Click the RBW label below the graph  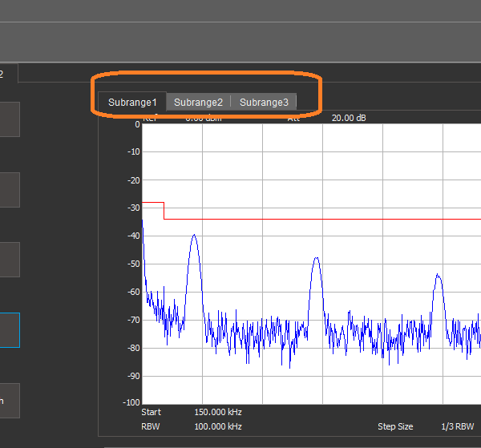(151, 426)
